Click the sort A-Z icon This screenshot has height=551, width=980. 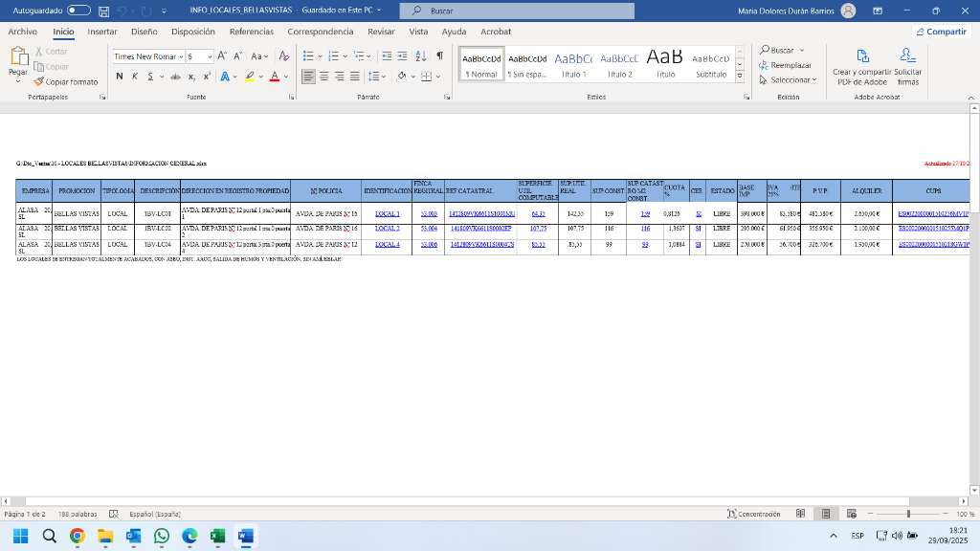point(421,56)
